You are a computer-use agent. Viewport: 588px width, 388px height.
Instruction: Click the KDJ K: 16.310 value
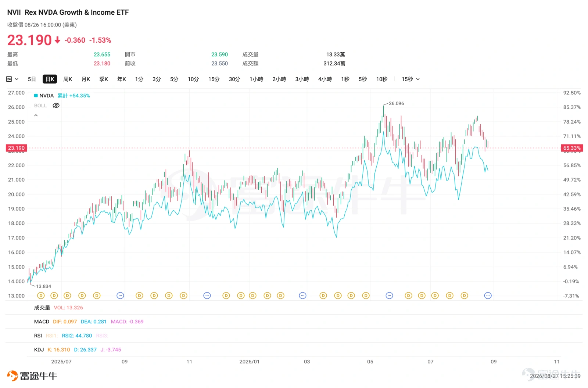point(59,349)
